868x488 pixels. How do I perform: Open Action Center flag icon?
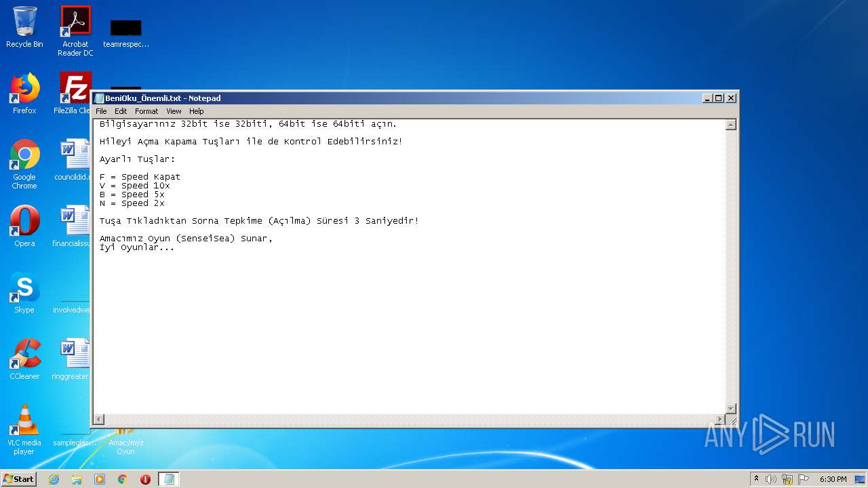click(804, 479)
